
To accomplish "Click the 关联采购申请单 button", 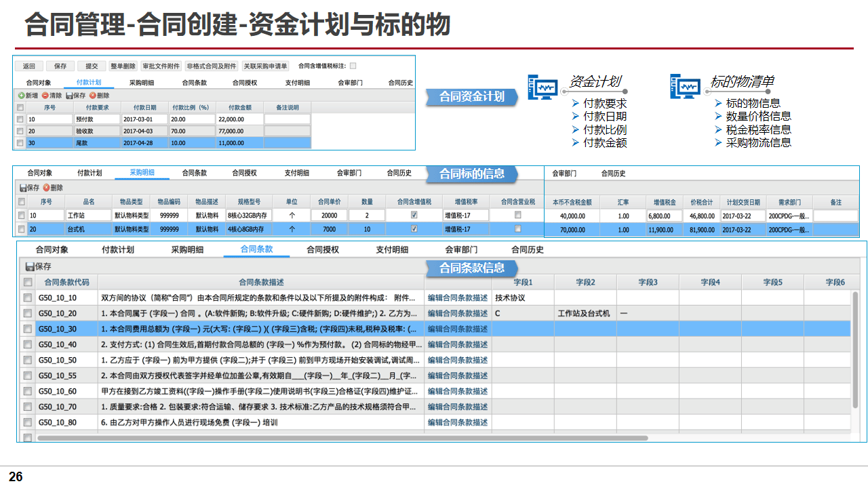I will click(266, 66).
